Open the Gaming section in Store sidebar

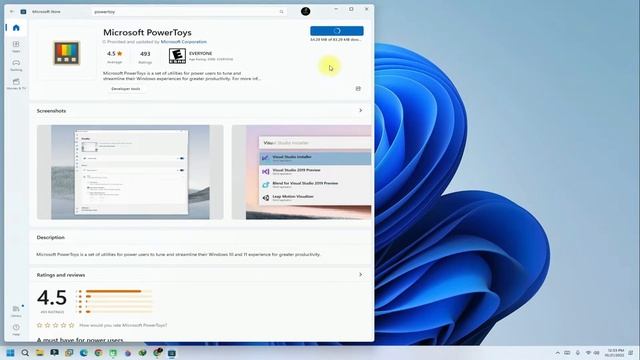tap(16, 65)
